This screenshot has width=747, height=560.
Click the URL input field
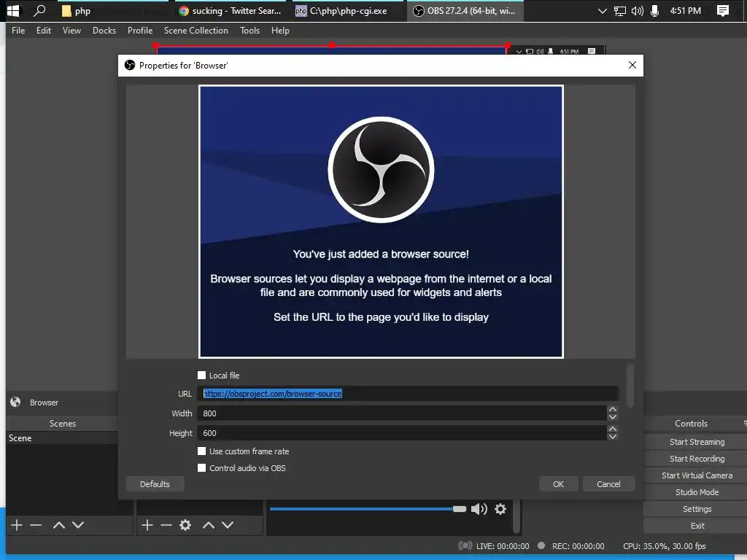click(408, 394)
